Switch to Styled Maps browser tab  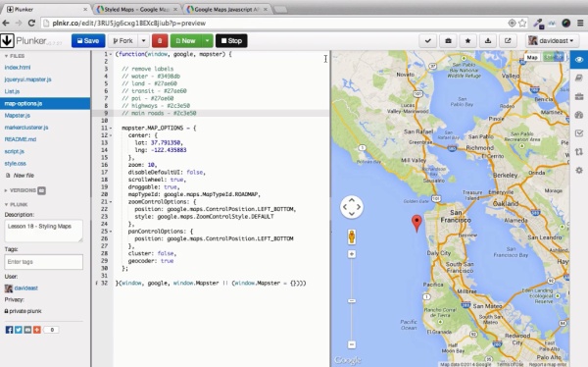coord(137,9)
